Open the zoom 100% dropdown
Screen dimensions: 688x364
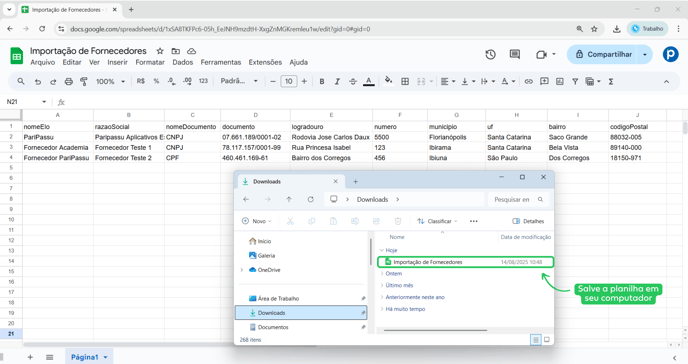tap(110, 82)
